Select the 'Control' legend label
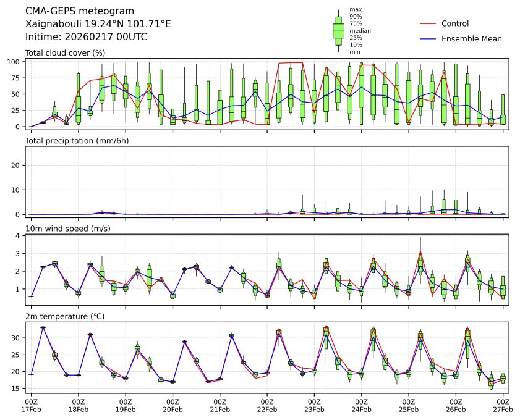Image resolution: width=520 pixels, height=420 pixels. tap(455, 23)
